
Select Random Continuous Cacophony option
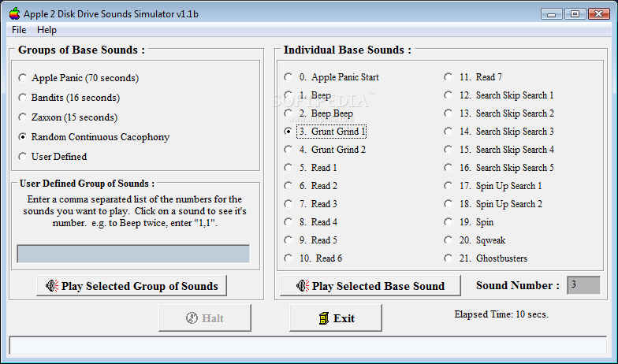click(94, 137)
